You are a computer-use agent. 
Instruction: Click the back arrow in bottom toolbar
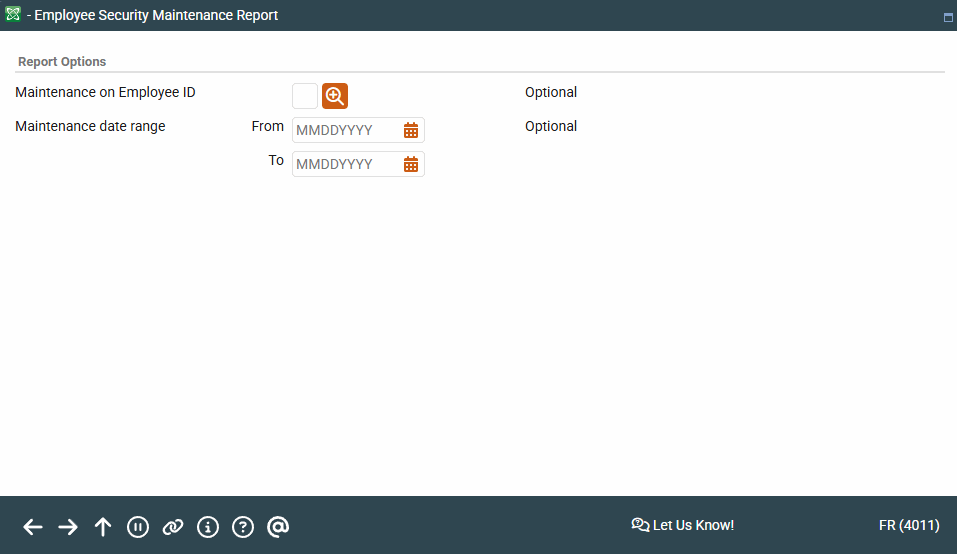[x=33, y=527]
